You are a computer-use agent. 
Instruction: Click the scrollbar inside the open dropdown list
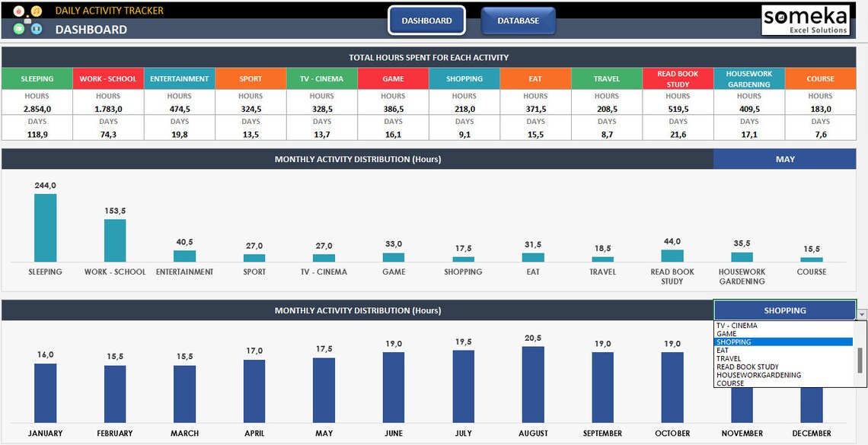pyautogui.click(x=860, y=361)
